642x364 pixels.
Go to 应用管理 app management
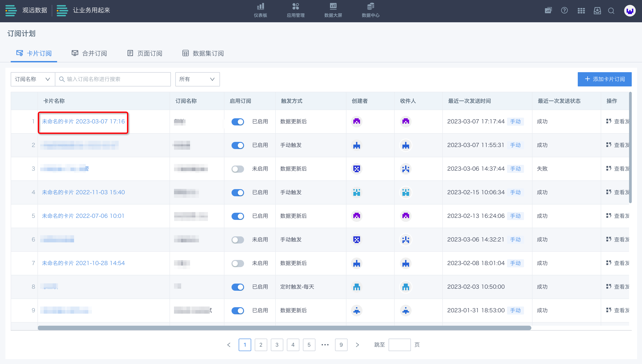click(296, 10)
